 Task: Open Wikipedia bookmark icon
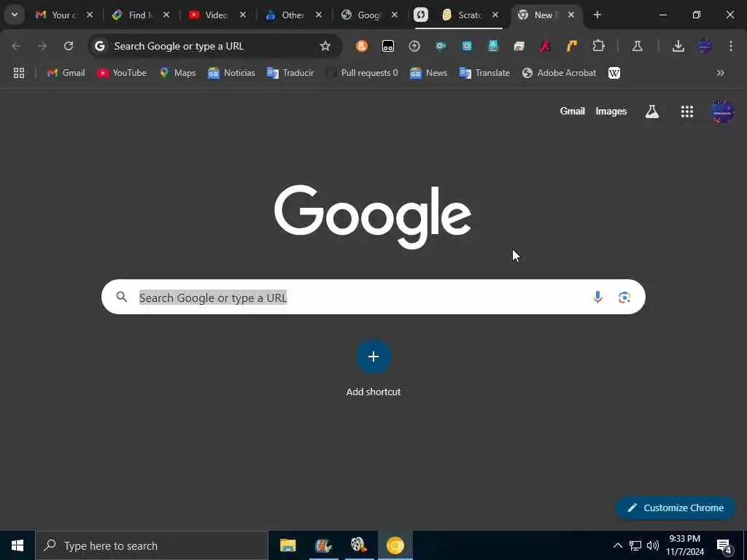click(x=614, y=73)
